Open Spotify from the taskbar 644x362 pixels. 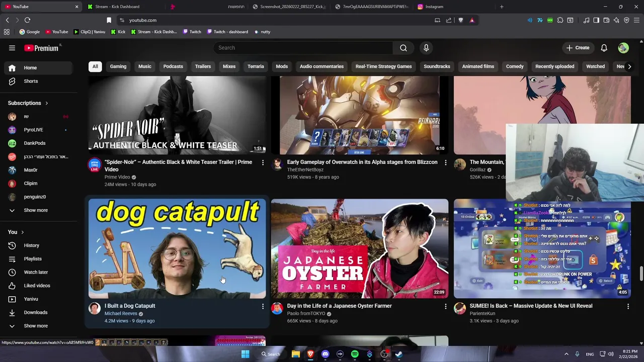355,354
